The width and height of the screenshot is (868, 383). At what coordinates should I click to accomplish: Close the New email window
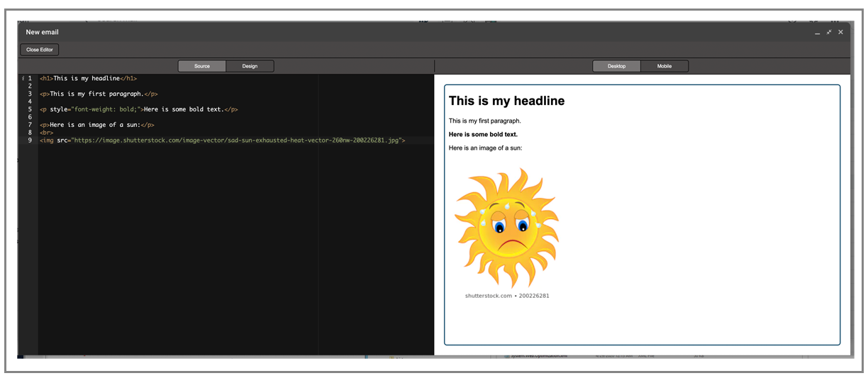coord(840,32)
